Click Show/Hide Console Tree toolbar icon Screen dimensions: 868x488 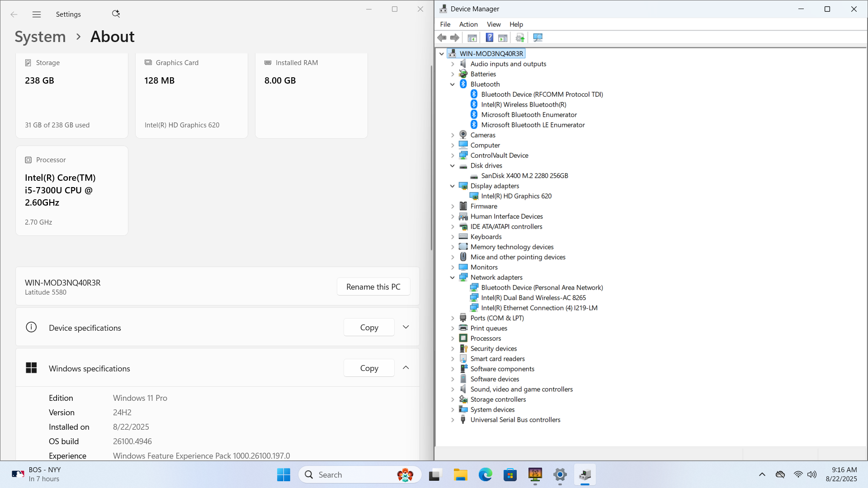(x=472, y=38)
